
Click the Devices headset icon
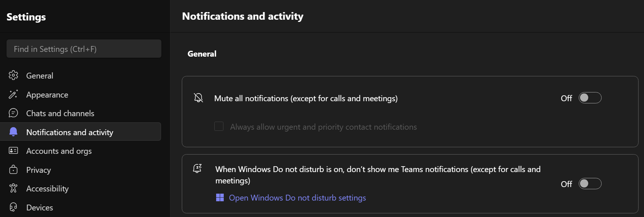tap(14, 208)
